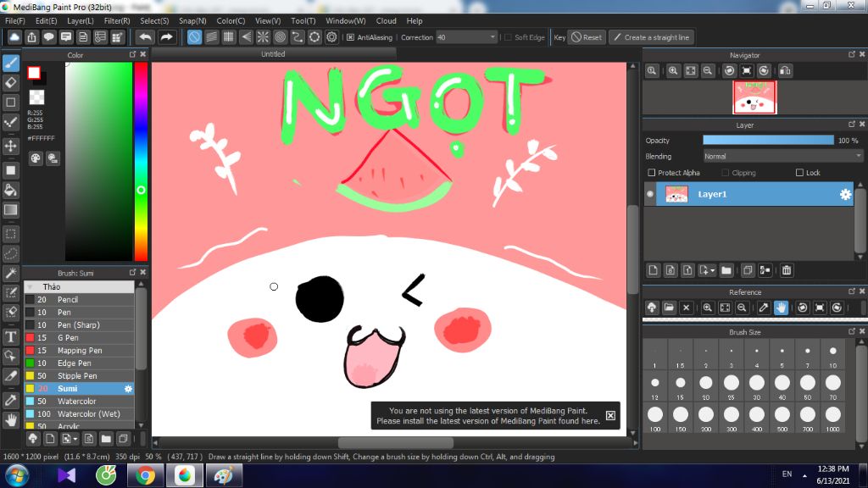Open the add layer dropdown arrow

(712, 270)
